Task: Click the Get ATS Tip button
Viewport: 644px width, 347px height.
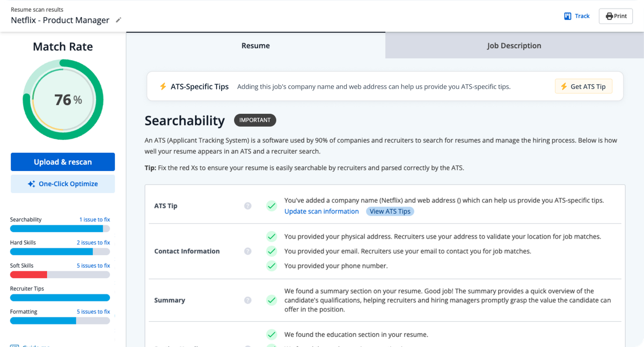Action: click(583, 86)
